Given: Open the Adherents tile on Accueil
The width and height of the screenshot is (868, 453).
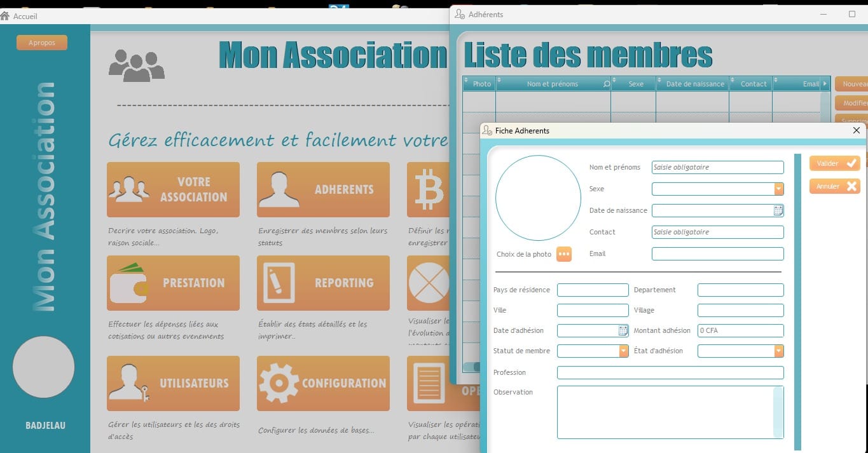Looking at the screenshot, I should tap(323, 189).
